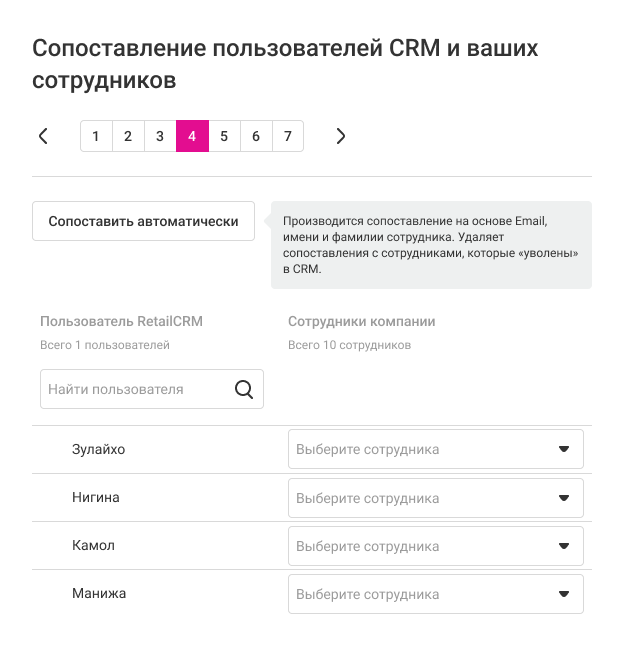
Task: Click the magnifying glass search icon
Action: pyautogui.click(x=244, y=389)
